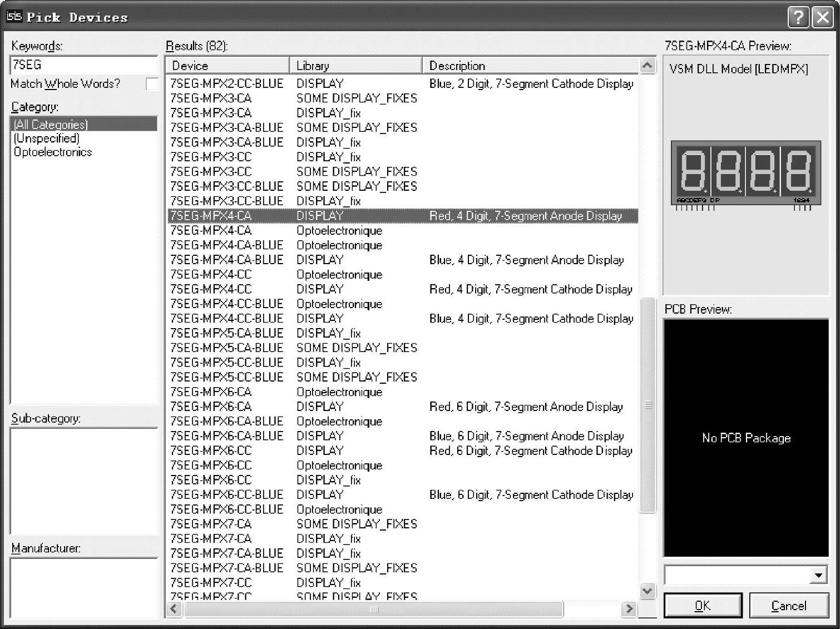Select 7SEG-MPX7-CA-BLUE DISPLAY_fix row
The width and height of the screenshot is (840, 629).
pyautogui.click(x=403, y=553)
